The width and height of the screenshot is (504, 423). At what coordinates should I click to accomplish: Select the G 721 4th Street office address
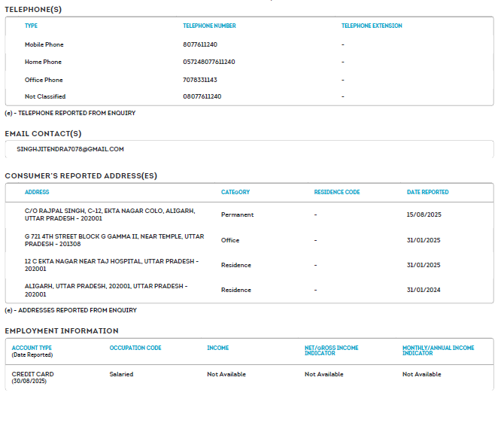[x=114, y=240]
